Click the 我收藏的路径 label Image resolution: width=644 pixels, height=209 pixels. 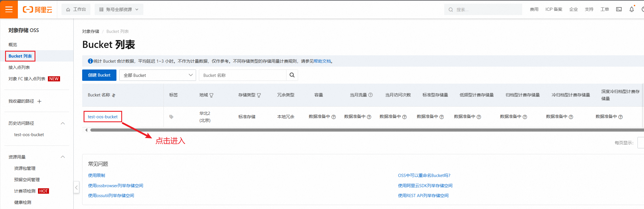point(21,101)
